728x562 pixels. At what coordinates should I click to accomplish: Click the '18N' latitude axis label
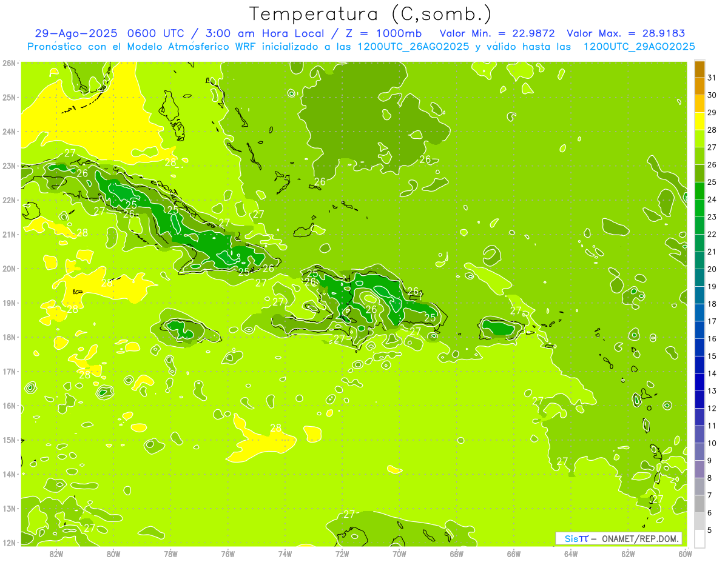9,337
